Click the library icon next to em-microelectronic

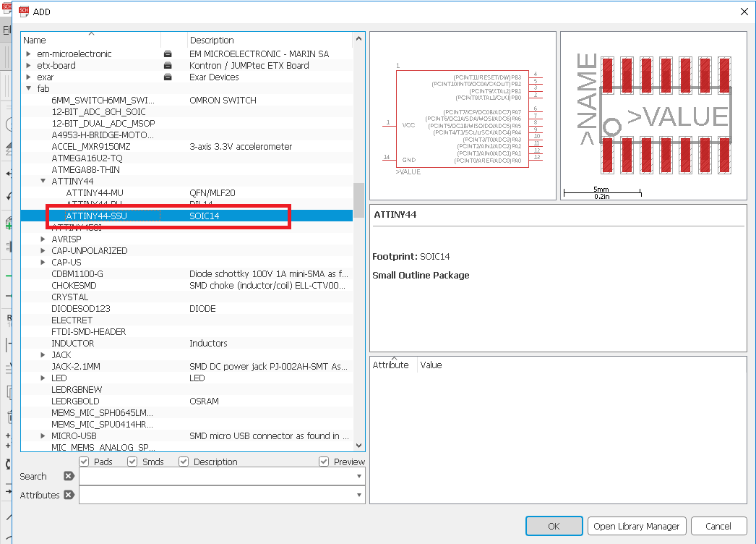pos(168,54)
